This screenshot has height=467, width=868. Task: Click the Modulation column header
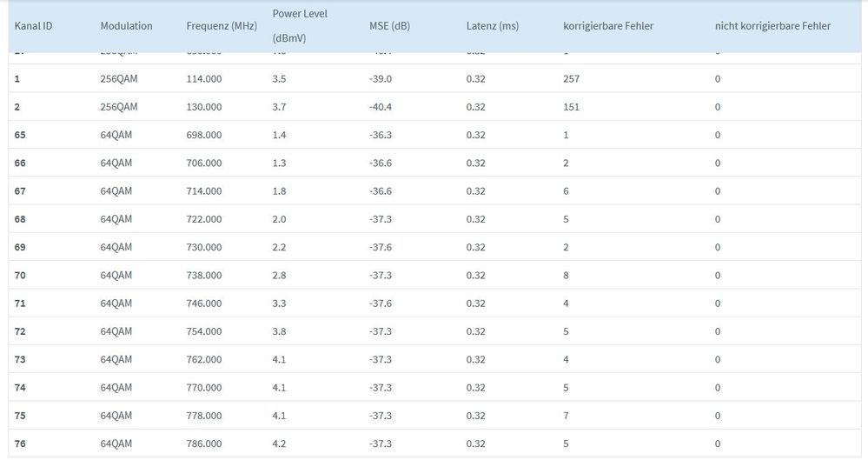(126, 26)
